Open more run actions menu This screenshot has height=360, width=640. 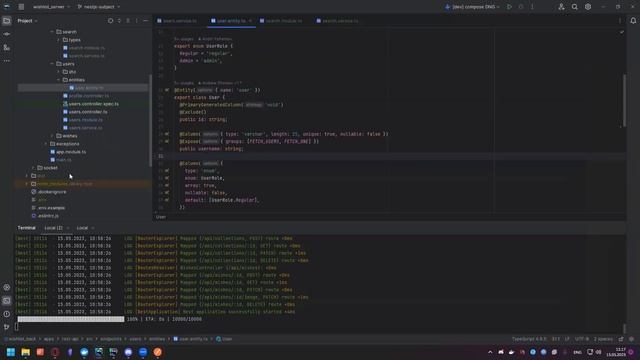(532, 7)
